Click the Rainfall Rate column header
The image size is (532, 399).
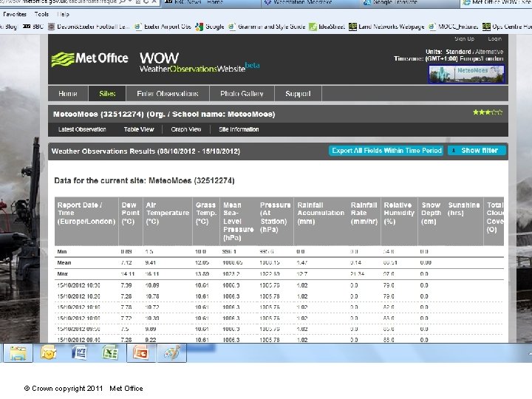click(364, 221)
